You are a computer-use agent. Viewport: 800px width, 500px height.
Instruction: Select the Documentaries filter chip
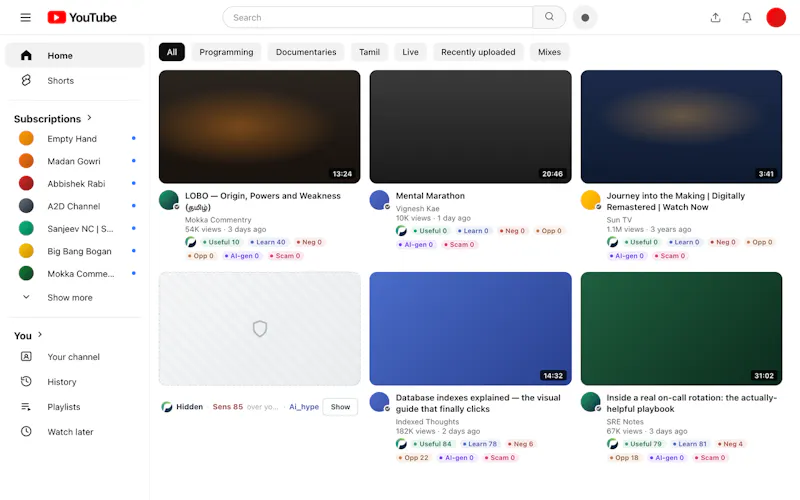point(306,52)
